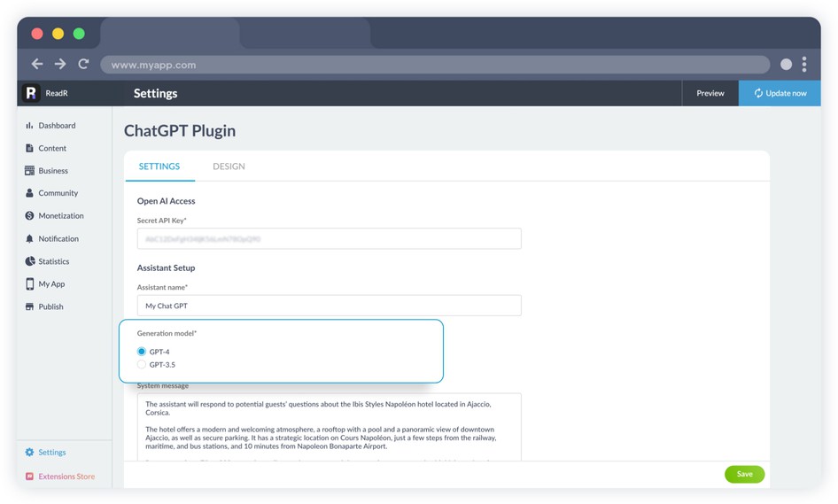Open Publish in the sidebar
The width and height of the screenshot is (838, 504).
pyautogui.click(x=50, y=306)
